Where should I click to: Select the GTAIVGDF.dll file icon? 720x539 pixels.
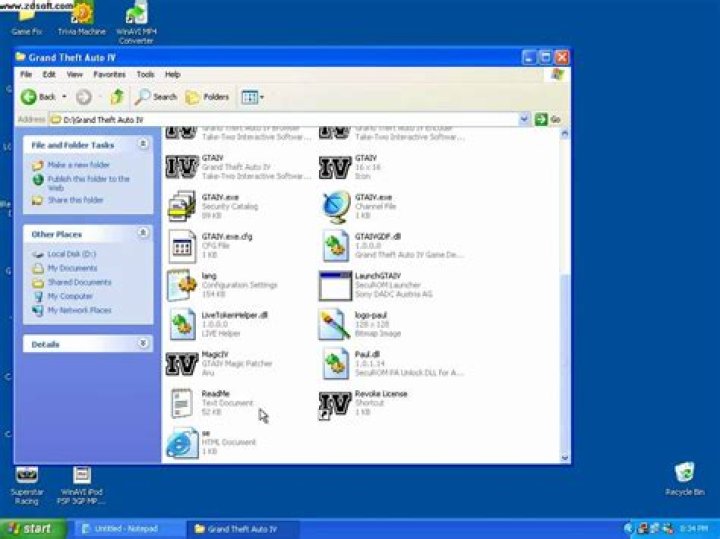point(335,246)
